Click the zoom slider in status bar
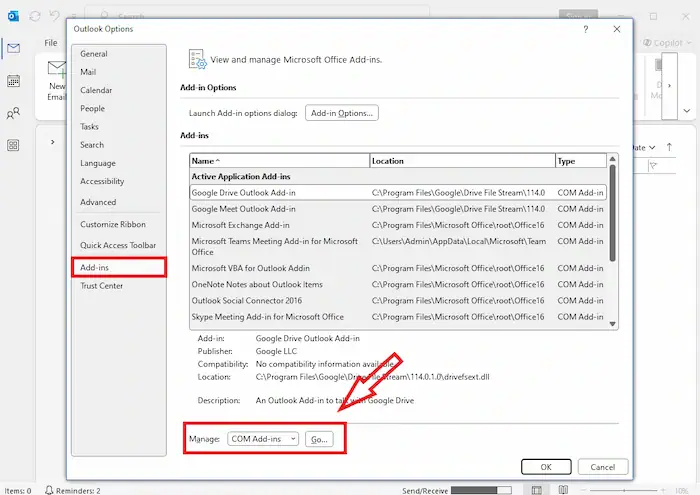This screenshot has height=495, width=700. point(625,491)
